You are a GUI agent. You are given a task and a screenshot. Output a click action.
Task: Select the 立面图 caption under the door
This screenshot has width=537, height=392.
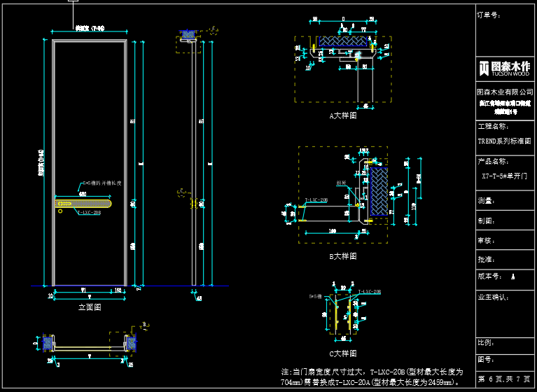(90, 307)
